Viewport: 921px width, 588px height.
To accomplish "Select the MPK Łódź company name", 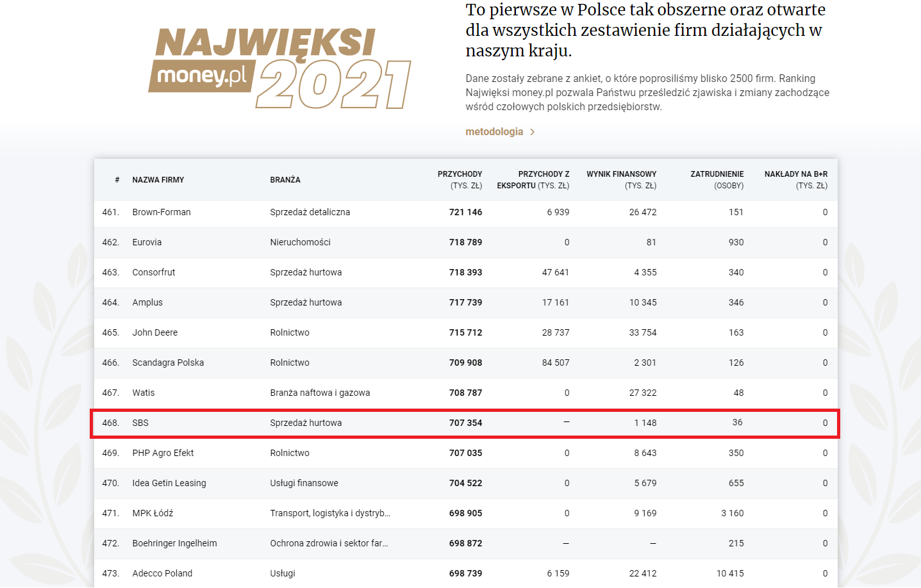I will (x=153, y=513).
